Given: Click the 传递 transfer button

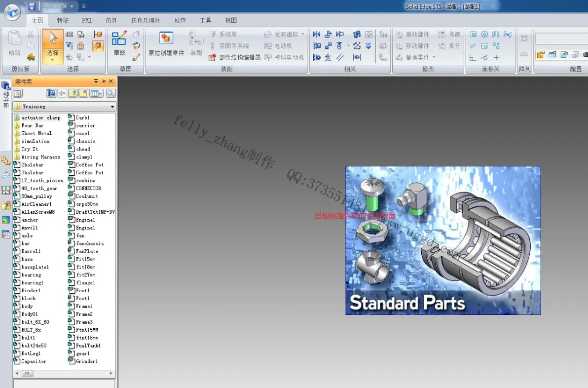Looking at the screenshot, I should [449, 35].
